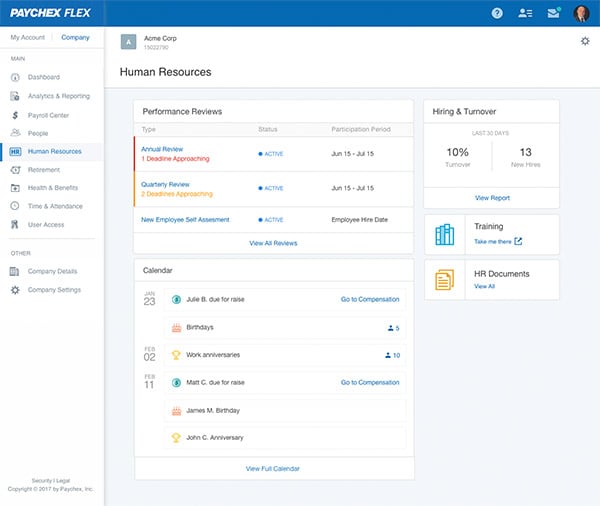The height and width of the screenshot is (506, 600).
Task: Click the Company Settings gear icon
Action: [x=15, y=290]
